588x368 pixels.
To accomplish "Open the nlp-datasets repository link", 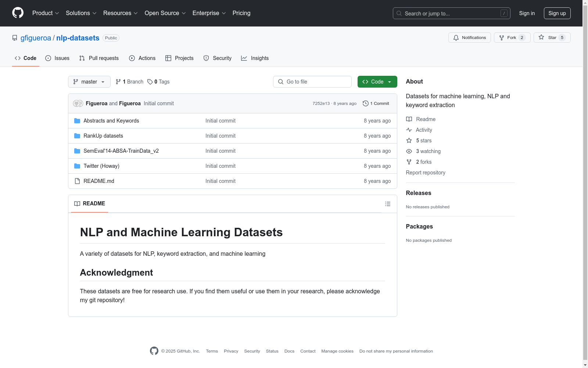I will (x=78, y=38).
